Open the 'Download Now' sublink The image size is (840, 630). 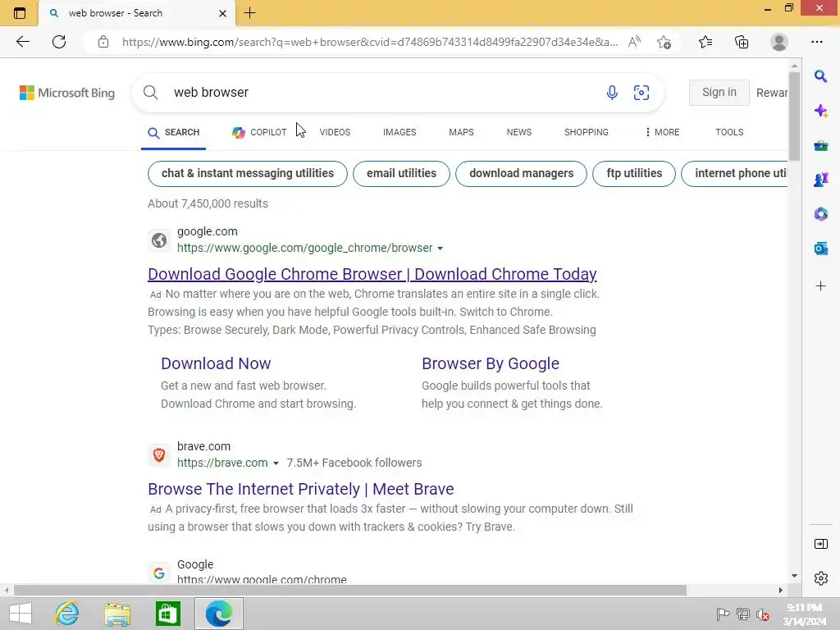pyautogui.click(x=216, y=363)
